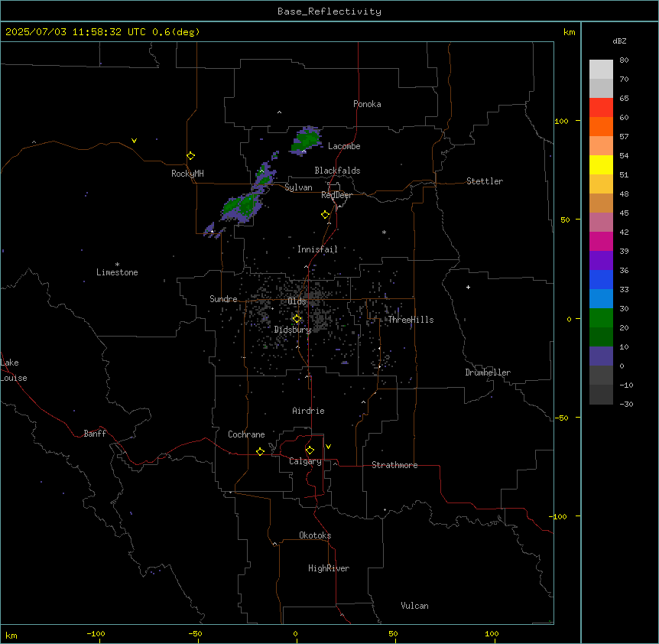Click the HighRiver label

tap(329, 568)
